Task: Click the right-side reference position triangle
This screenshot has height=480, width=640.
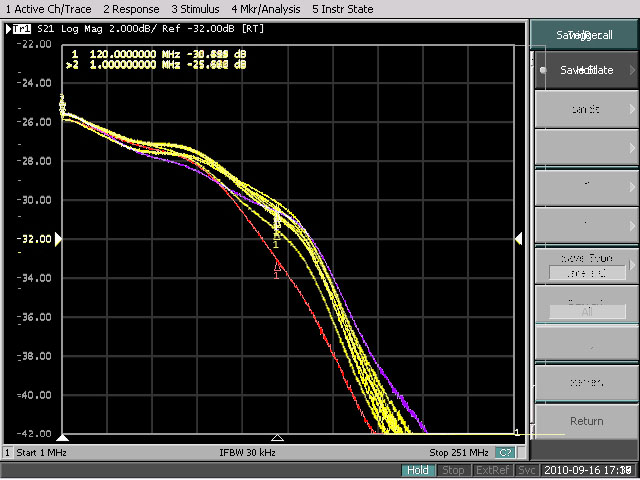Action: 518,239
